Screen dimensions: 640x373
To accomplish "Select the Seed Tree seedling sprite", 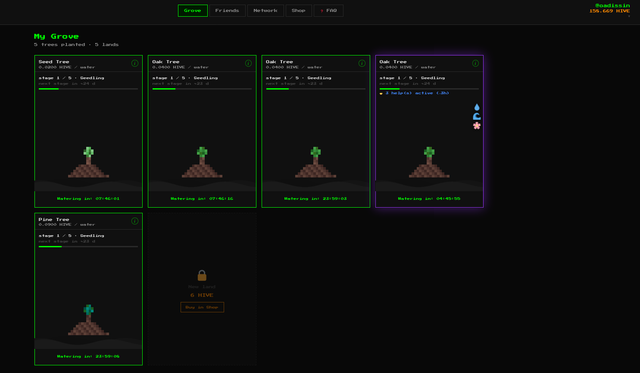I will [89, 162].
